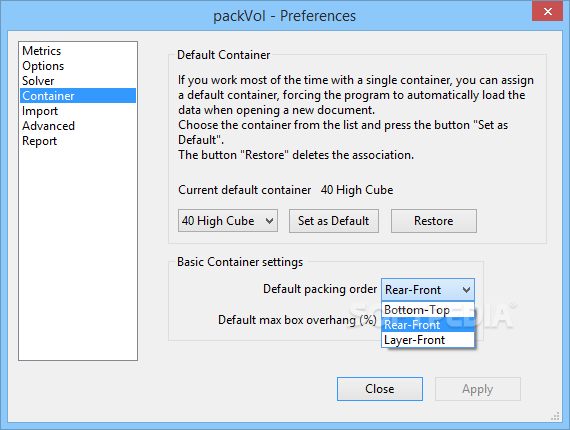Open the Metrics preferences page
Screen dimensions: 570x430
[x=41, y=51]
